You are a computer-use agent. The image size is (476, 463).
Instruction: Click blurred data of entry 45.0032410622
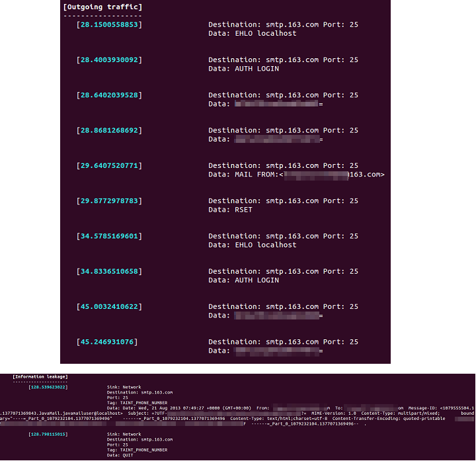click(278, 316)
